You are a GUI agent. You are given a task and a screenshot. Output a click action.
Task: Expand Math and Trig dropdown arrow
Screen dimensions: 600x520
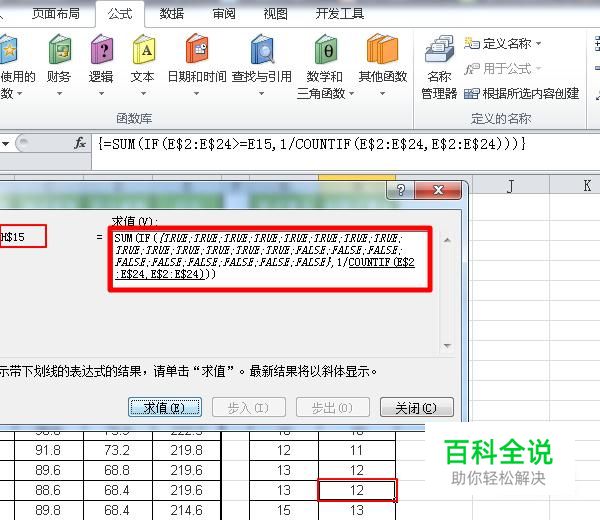pos(351,93)
